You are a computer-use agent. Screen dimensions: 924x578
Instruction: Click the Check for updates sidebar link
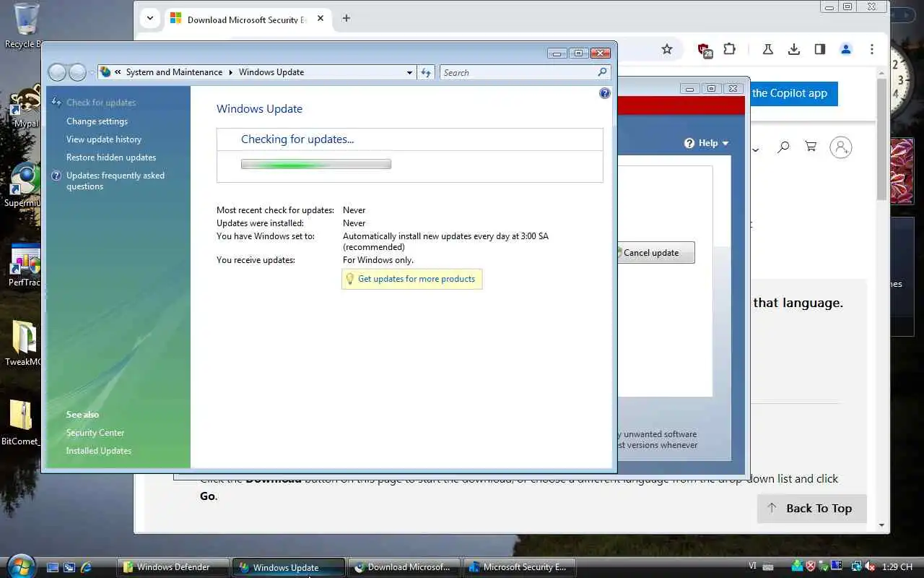pyautogui.click(x=101, y=103)
